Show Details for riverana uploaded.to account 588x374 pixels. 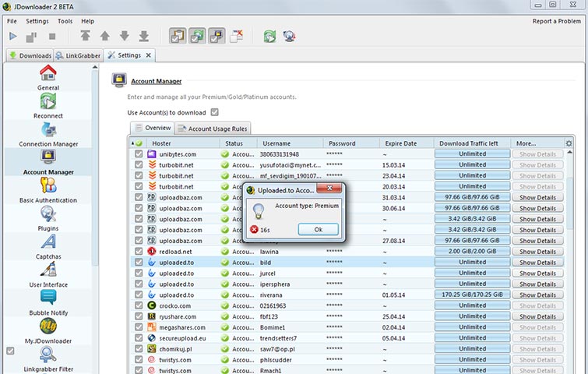[x=537, y=295]
